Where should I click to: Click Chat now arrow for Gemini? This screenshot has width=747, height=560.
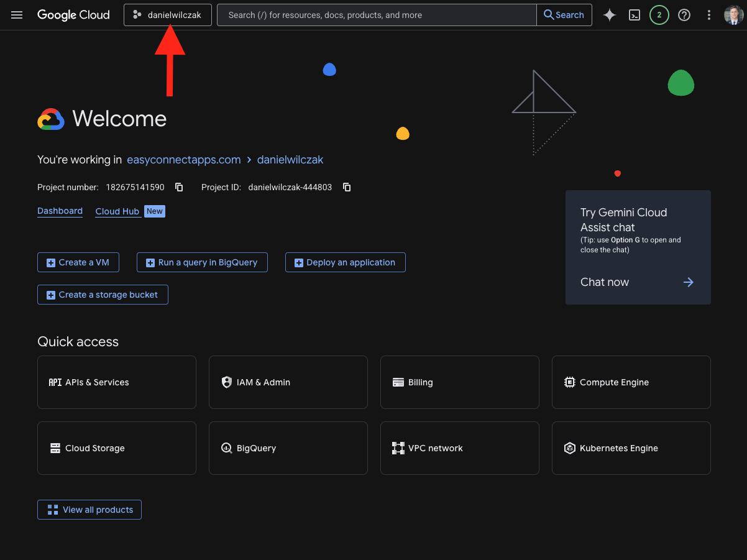pos(688,282)
